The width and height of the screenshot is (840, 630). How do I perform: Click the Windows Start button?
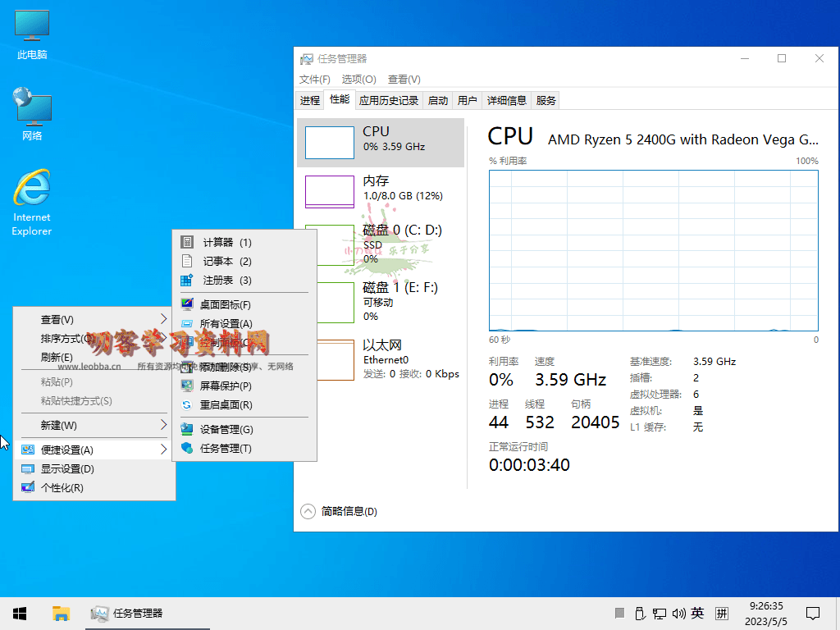[x=18, y=613]
